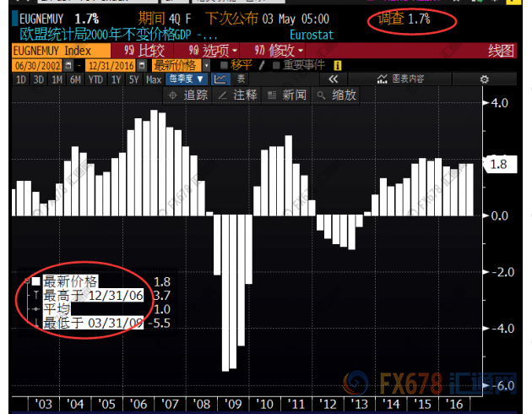Open the 95 比较 compare menu
Screen dimensions: 532x414
pos(144,51)
